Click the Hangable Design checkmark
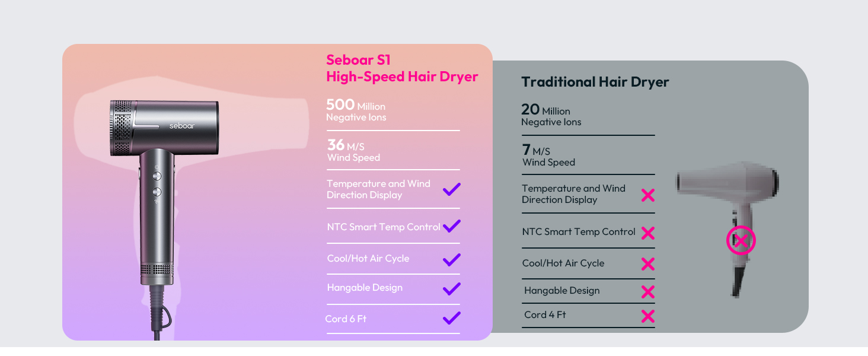868x356 pixels. coord(451,288)
